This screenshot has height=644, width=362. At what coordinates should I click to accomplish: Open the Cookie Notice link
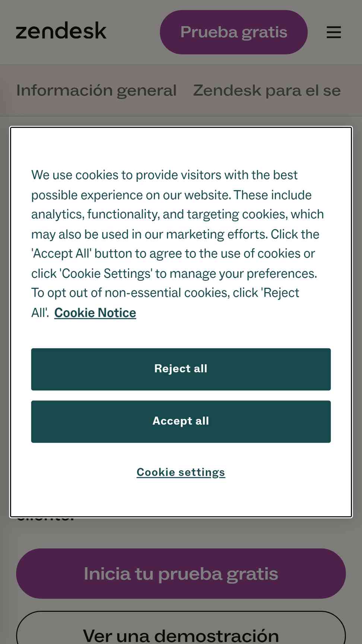pos(95,313)
